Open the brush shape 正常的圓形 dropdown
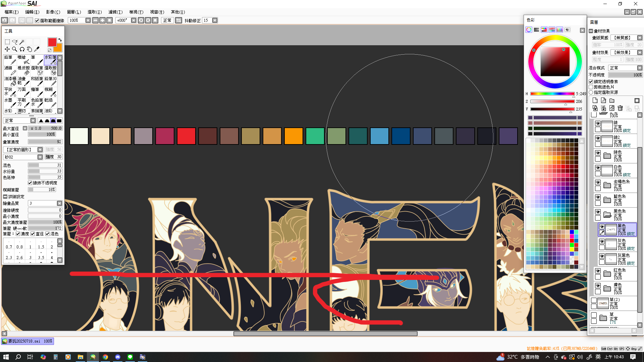 click(x=40, y=150)
